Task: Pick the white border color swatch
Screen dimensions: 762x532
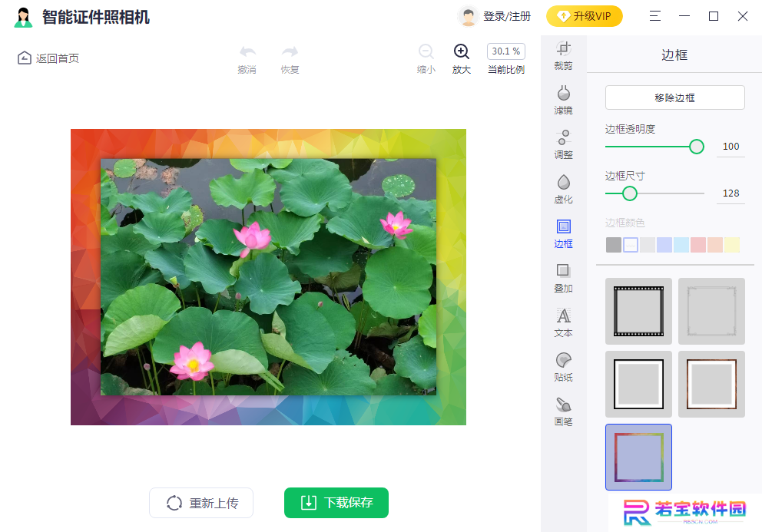Action: click(x=631, y=245)
